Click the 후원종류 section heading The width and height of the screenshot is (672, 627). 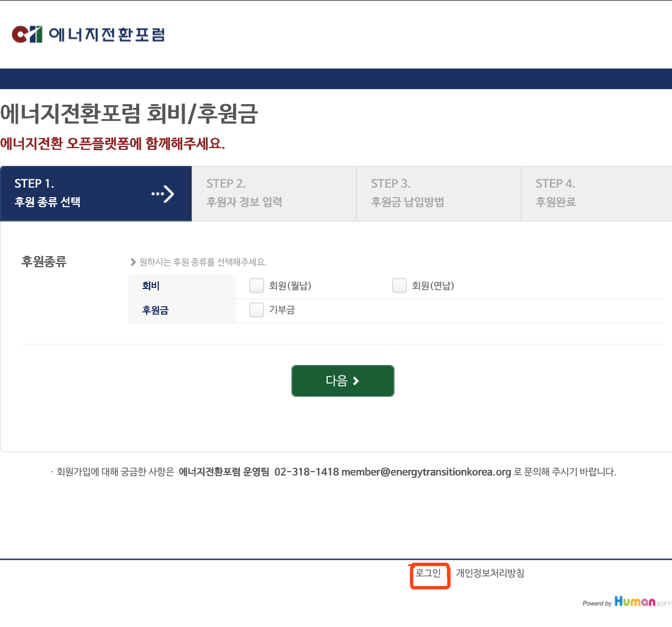click(x=44, y=262)
